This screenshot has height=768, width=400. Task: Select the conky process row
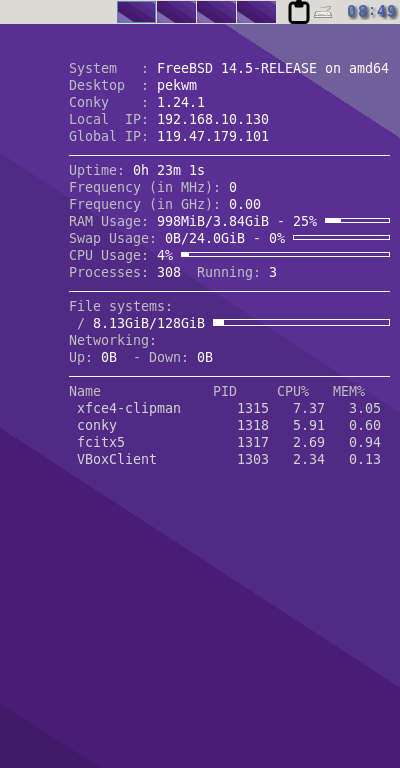[229, 426]
